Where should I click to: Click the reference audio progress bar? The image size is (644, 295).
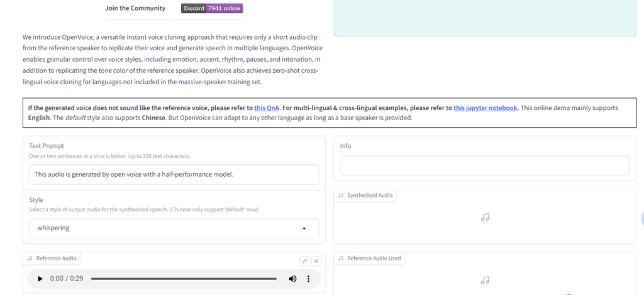184,279
